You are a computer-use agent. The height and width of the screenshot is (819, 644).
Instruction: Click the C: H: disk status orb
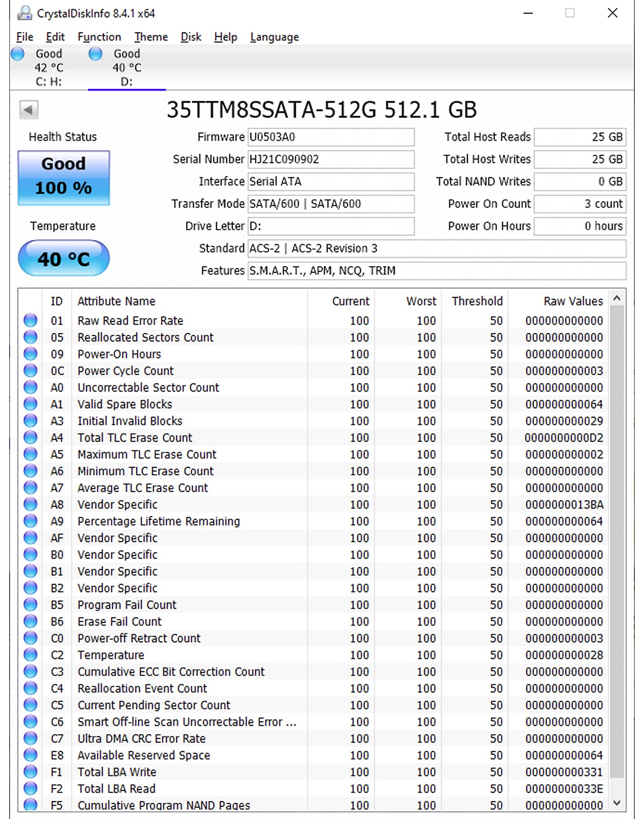point(18,54)
